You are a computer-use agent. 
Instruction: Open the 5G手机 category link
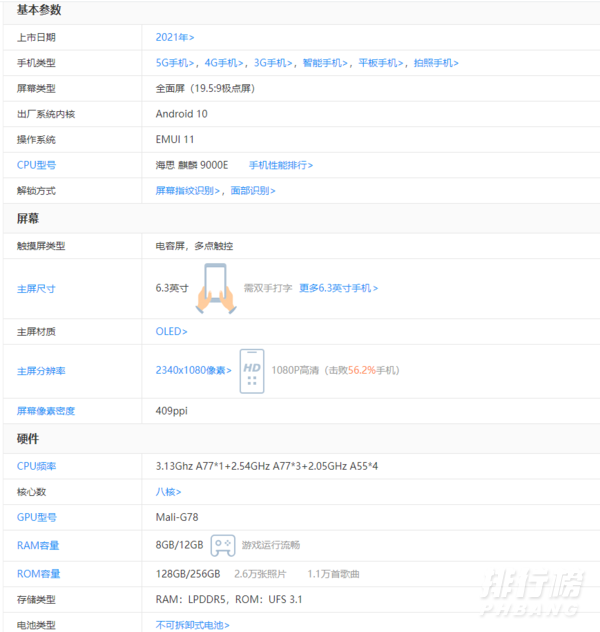click(175, 63)
